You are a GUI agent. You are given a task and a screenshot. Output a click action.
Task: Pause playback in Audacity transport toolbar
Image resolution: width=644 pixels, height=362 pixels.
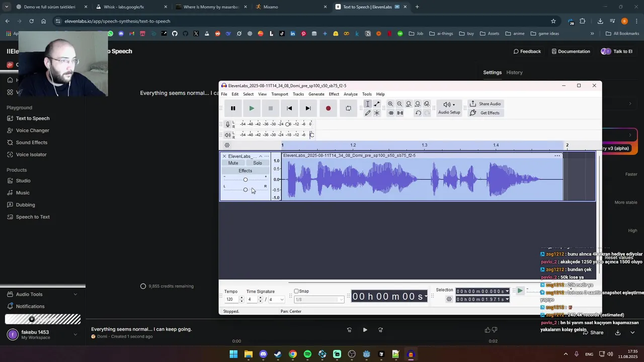click(233, 108)
